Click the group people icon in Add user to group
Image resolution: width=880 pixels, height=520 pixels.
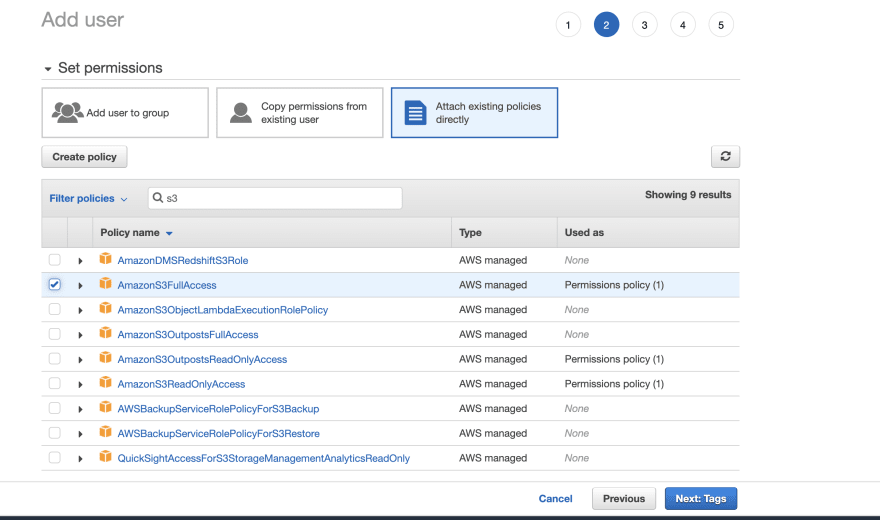67,112
